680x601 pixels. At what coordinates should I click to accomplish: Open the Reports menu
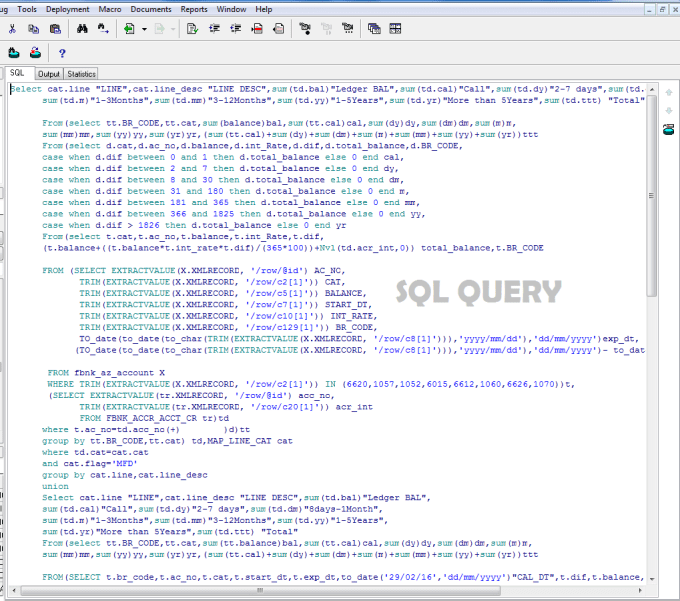(x=194, y=9)
